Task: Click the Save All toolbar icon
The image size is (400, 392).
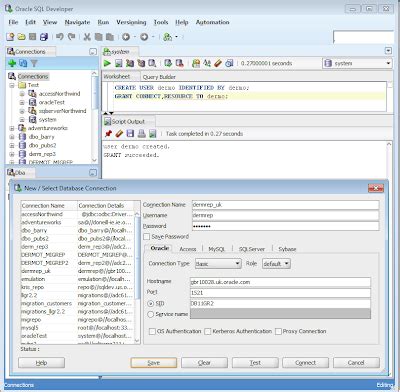Action: pyautogui.click(x=44, y=37)
